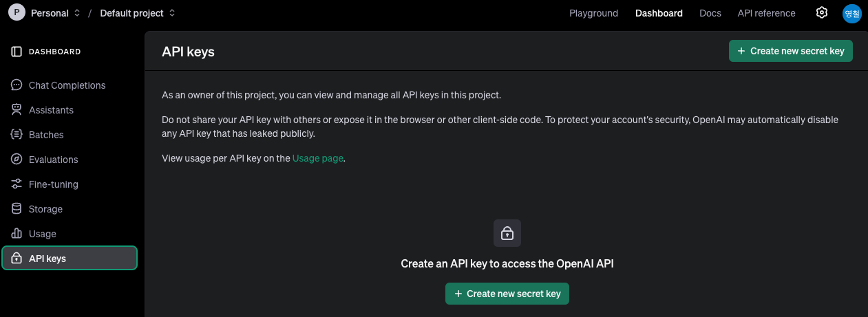
Task: Click the Chat Completions speech bubble icon
Action: coord(17,85)
